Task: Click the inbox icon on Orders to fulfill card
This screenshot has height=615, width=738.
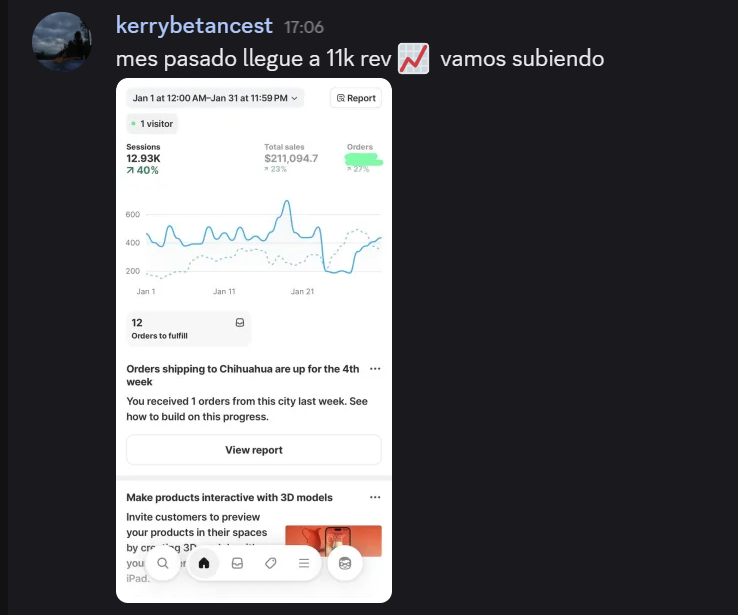Action: 240,323
